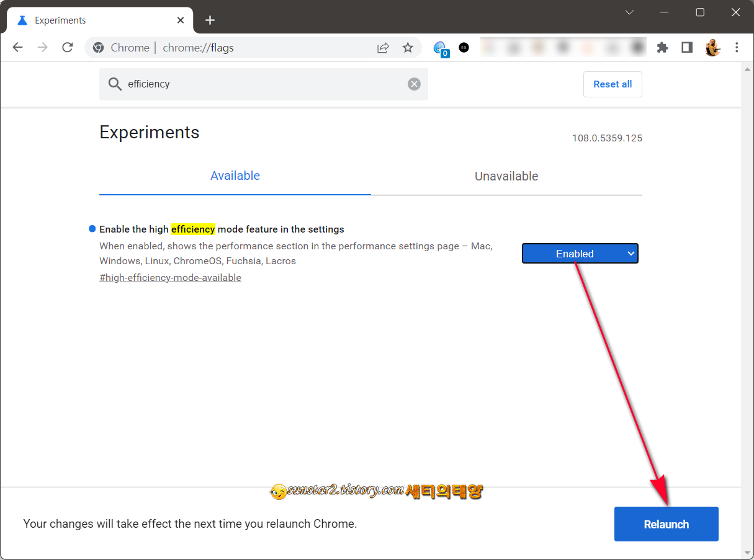The image size is (754, 560).
Task: Clear the efficiency search text
Action: [x=414, y=84]
